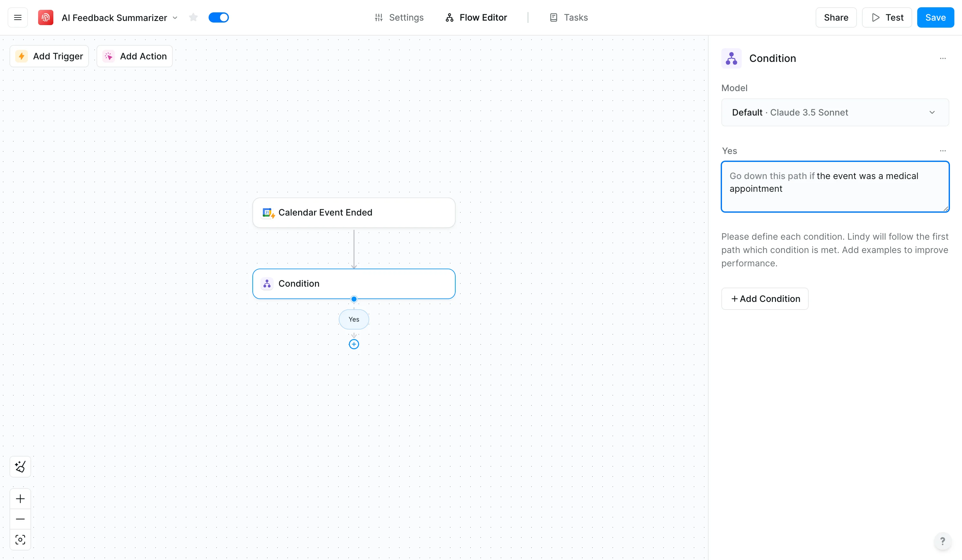Open the help question mark button
Viewport: 962px width, 560px height.
point(942,541)
